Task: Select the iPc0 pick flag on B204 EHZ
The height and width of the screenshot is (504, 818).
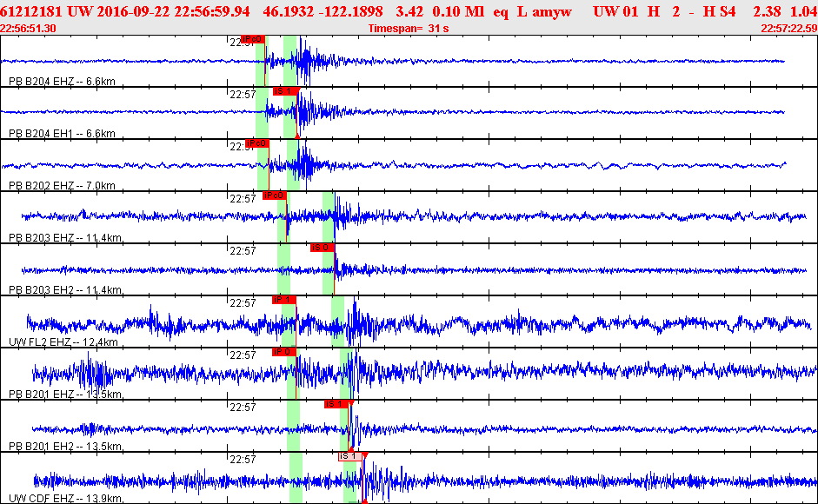Action: [253, 39]
